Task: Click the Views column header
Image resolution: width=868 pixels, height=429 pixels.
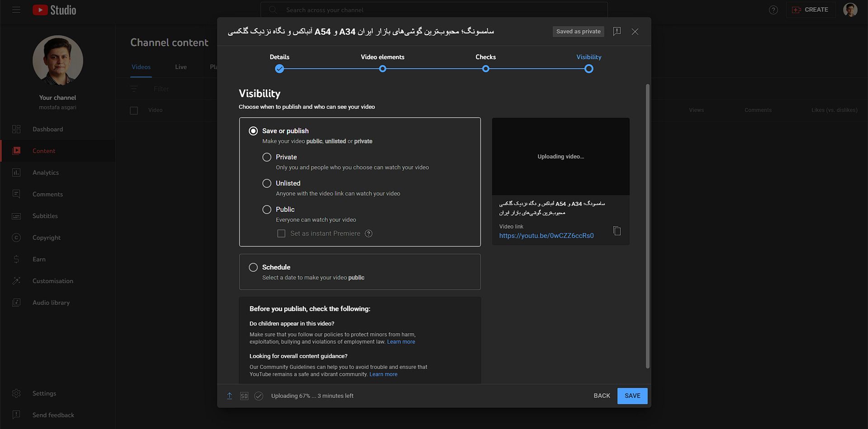Action: click(696, 110)
